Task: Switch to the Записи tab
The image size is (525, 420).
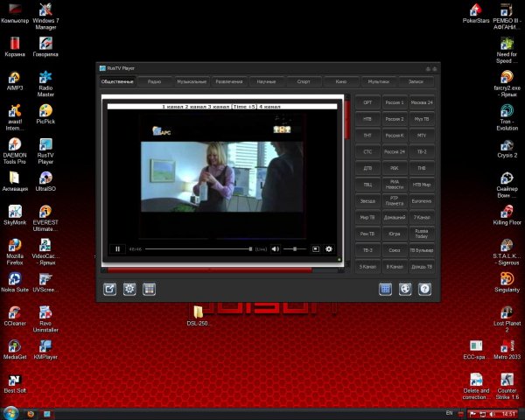Action: (x=416, y=81)
